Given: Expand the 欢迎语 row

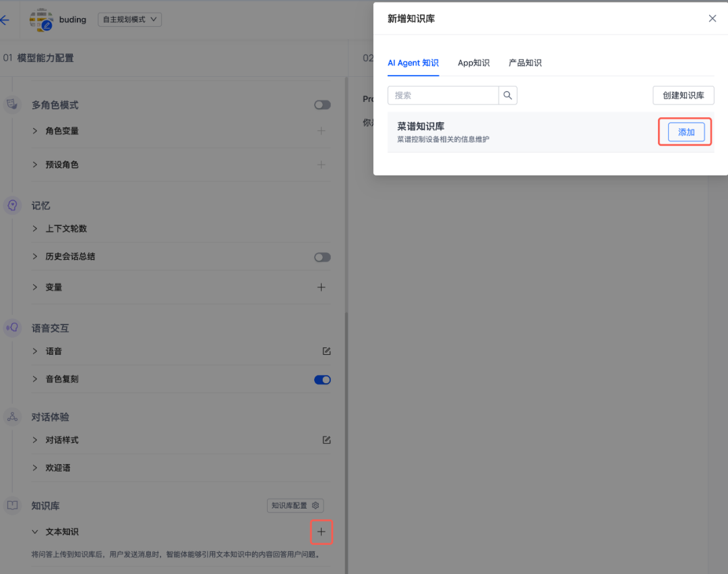Looking at the screenshot, I should point(35,467).
